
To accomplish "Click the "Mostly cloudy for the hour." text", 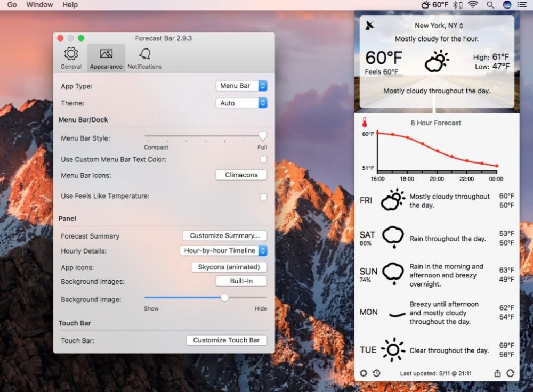I will click(437, 39).
